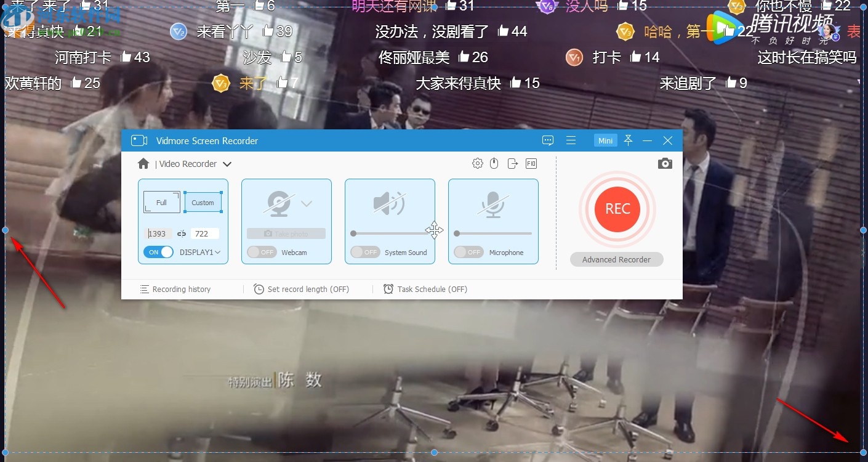Open the hamburger menu
868x462 pixels.
coord(571,140)
